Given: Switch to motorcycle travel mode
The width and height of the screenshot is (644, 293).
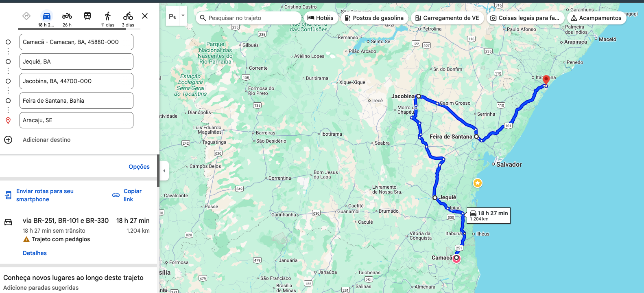Looking at the screenshot, I should (x=67, y=16).
